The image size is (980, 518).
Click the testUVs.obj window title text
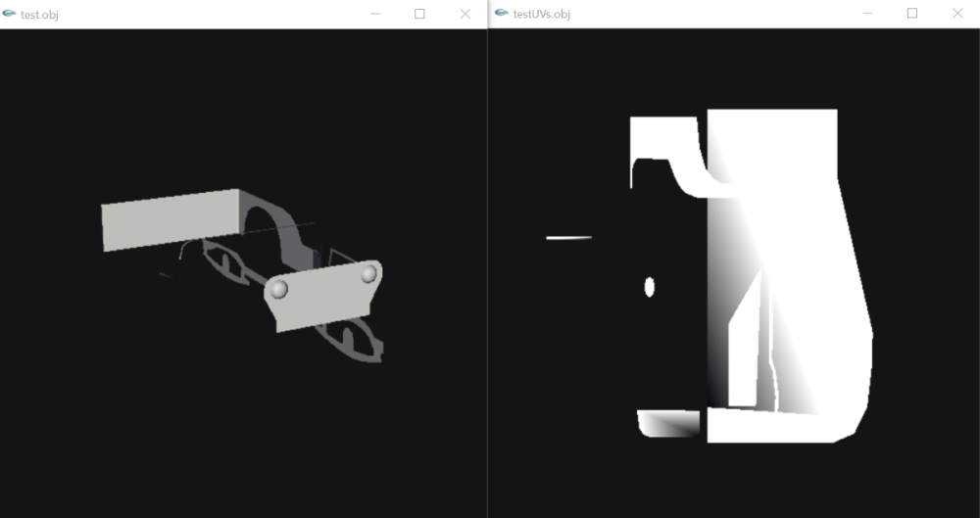click(x=541, y=15)
